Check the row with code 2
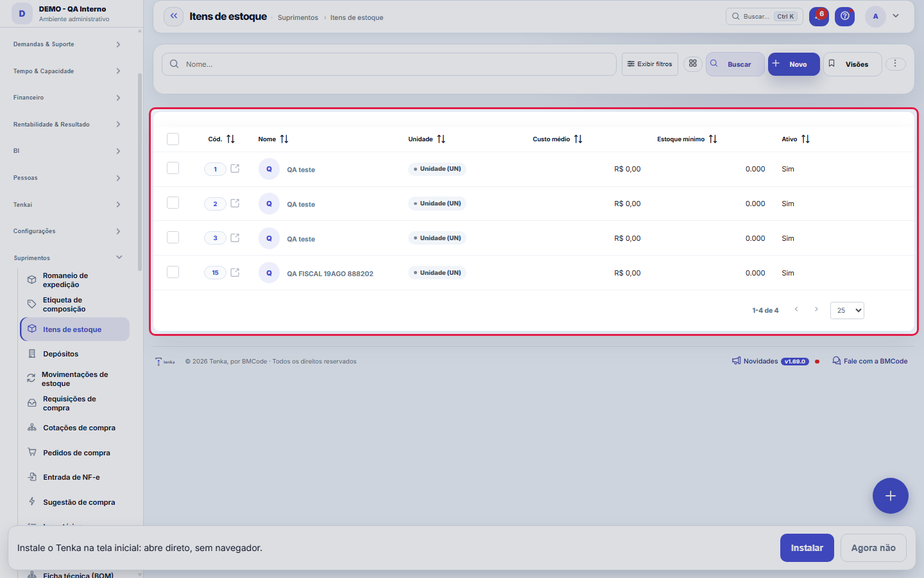The width and height of the screenshot is (924, 578). 173,203
